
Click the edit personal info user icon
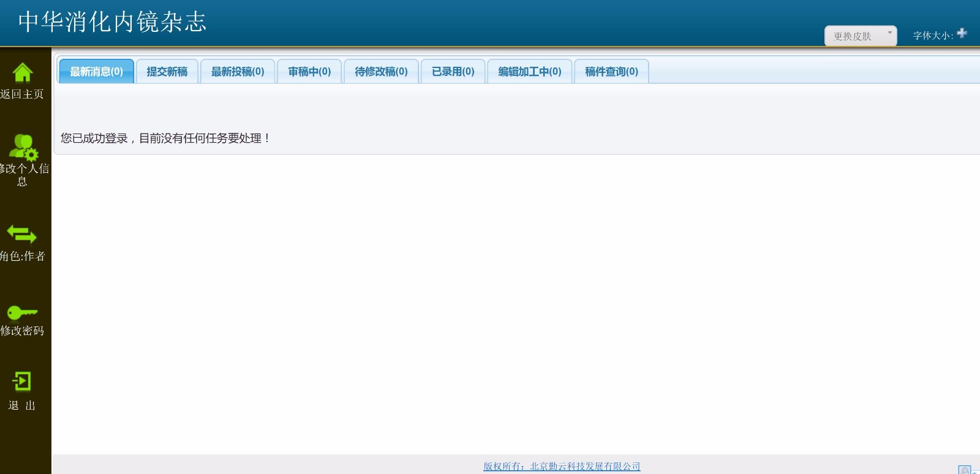coord(23,147)
